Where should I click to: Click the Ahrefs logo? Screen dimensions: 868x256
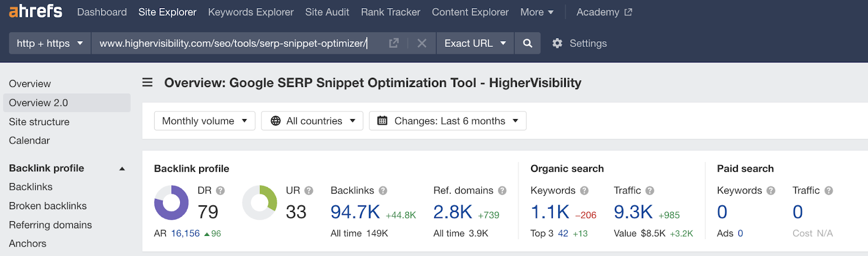click(35, 11)
